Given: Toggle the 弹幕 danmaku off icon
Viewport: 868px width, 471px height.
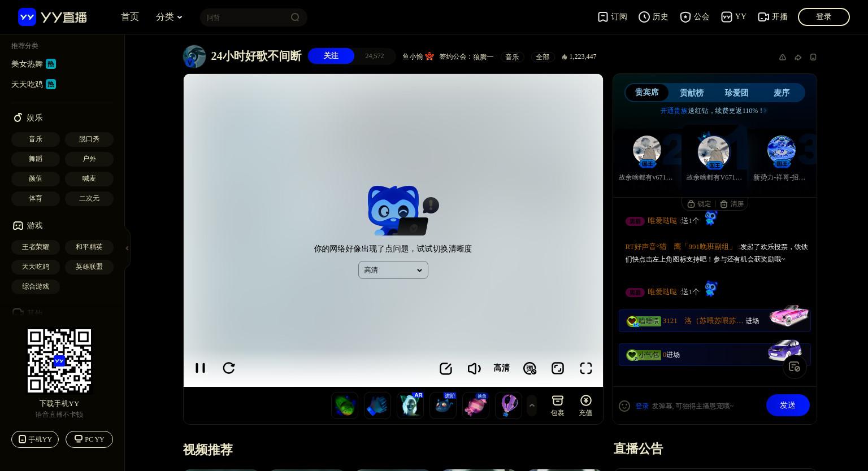Looking at the screenshot, I should [530, 369].
